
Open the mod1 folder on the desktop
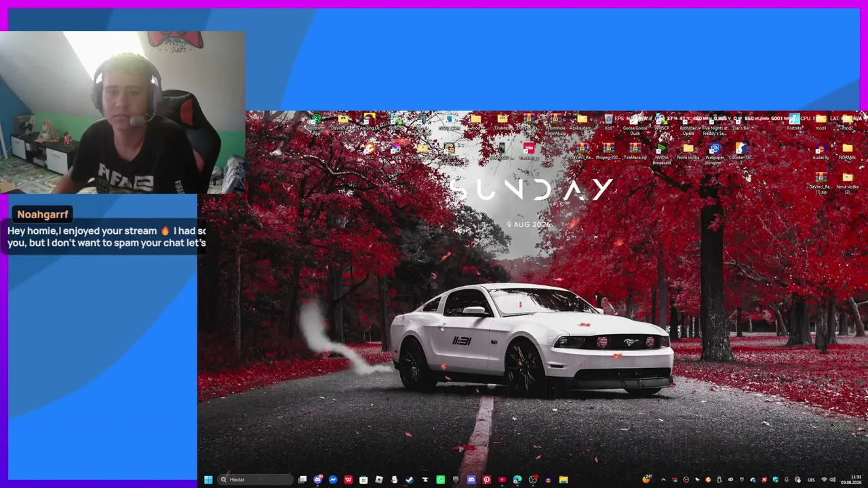(821, 122)
